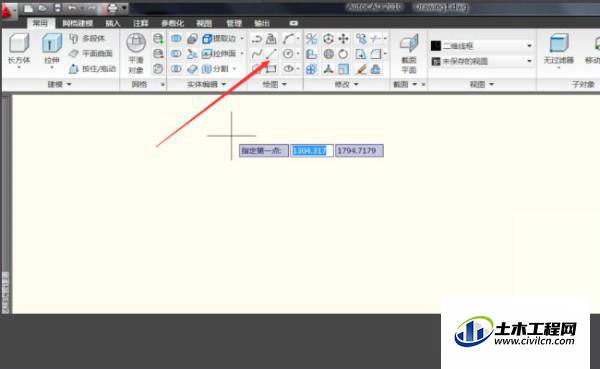Click the Extract Edges (提取边) button
600x369 pixels.
pos(219,39)
